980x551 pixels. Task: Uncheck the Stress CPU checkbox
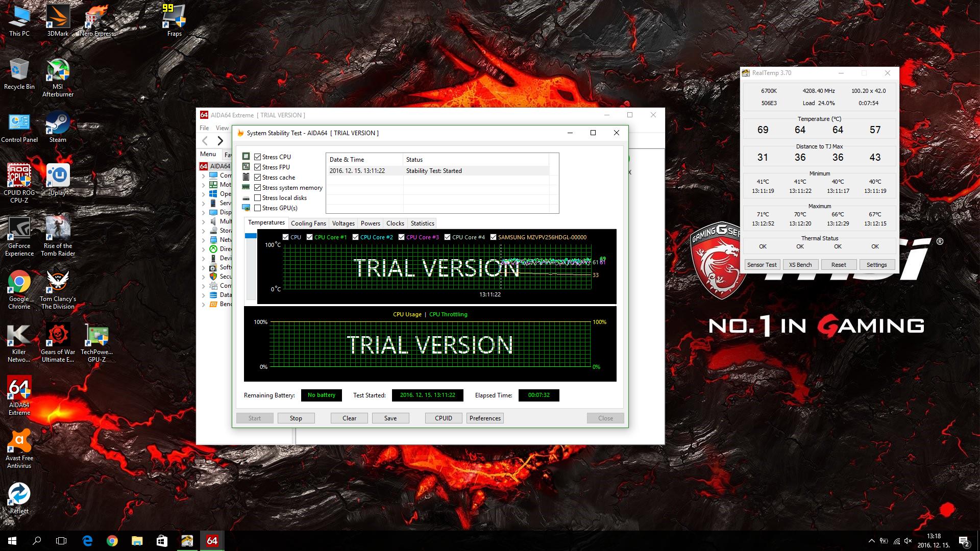click(258, 157)
